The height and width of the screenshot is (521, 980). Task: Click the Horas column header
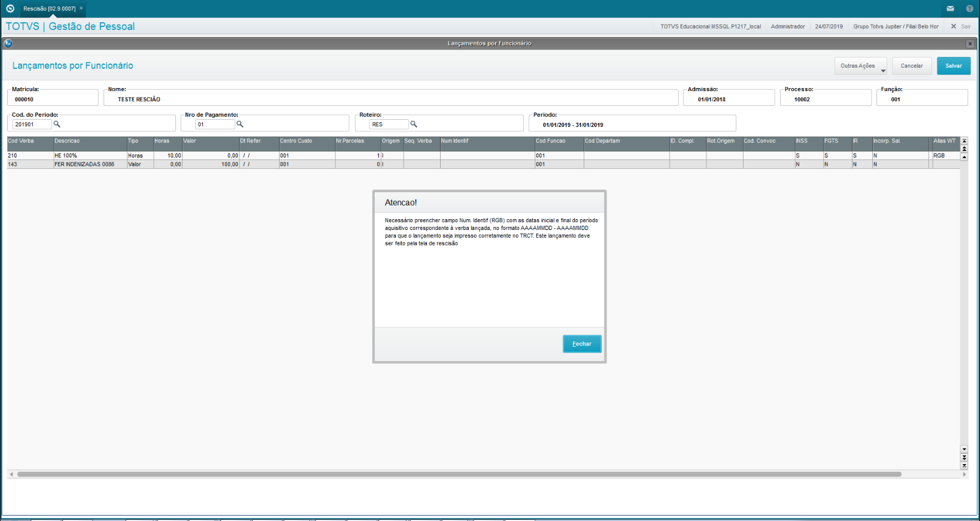(168, 144)
